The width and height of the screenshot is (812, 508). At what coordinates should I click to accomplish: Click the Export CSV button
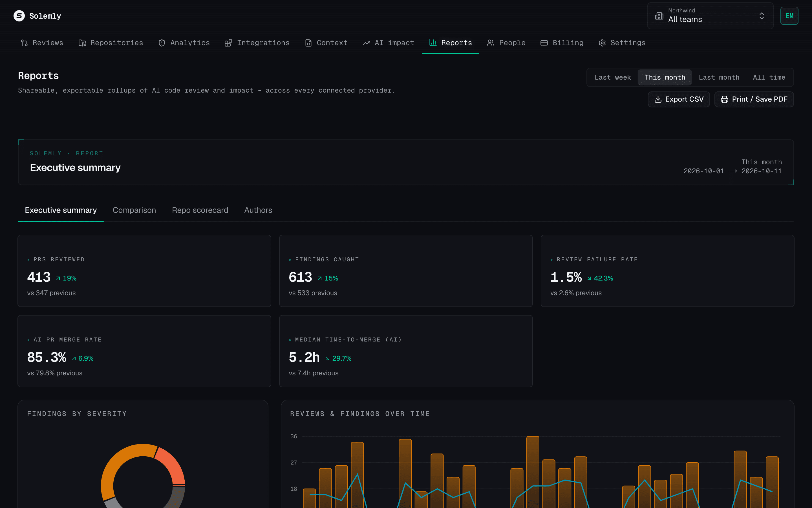coord(678,99)
